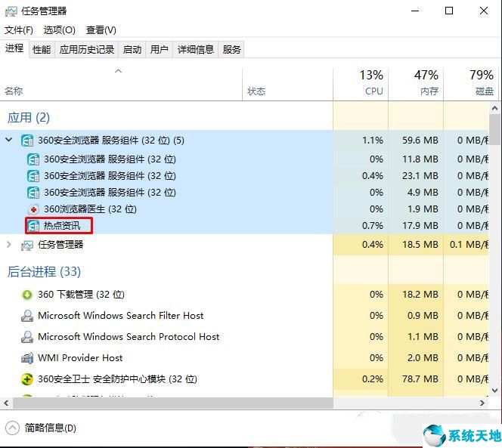This screenshot has height=448, width=502.
Task: Click Search Filter Host process icon
Action: click(x=27, y=316)
